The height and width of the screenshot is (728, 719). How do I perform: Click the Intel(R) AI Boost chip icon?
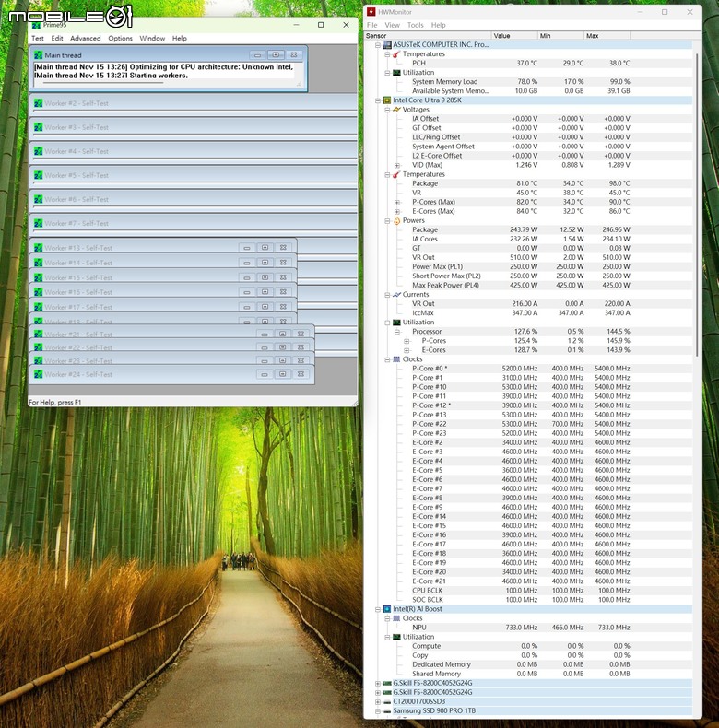387,609
